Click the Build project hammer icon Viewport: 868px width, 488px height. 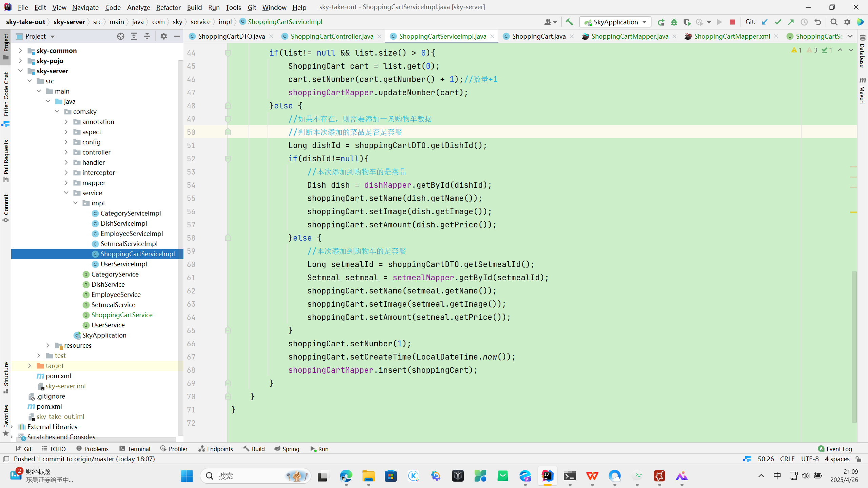pyautogui.click(x=569, y=22)
